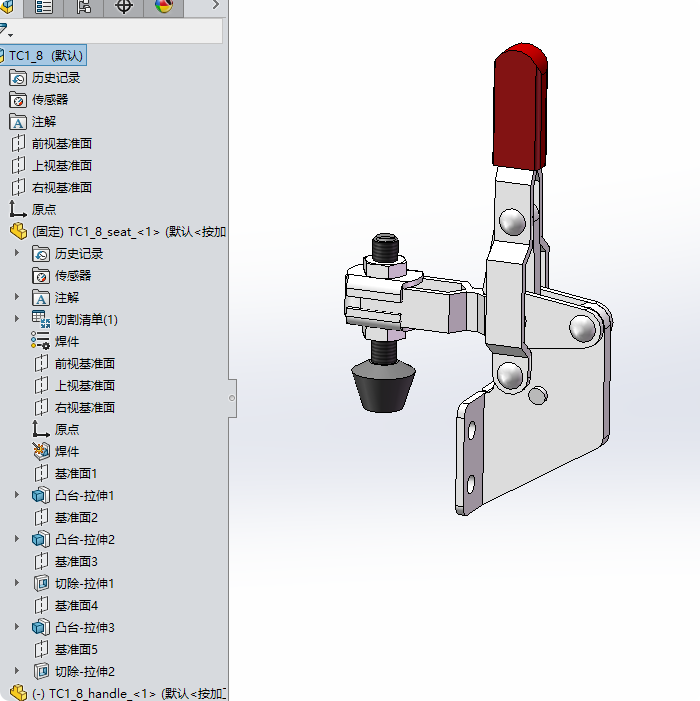
Task: Select the (固定) TC1_8_seat_<1> component
Action: pos(129,232)
